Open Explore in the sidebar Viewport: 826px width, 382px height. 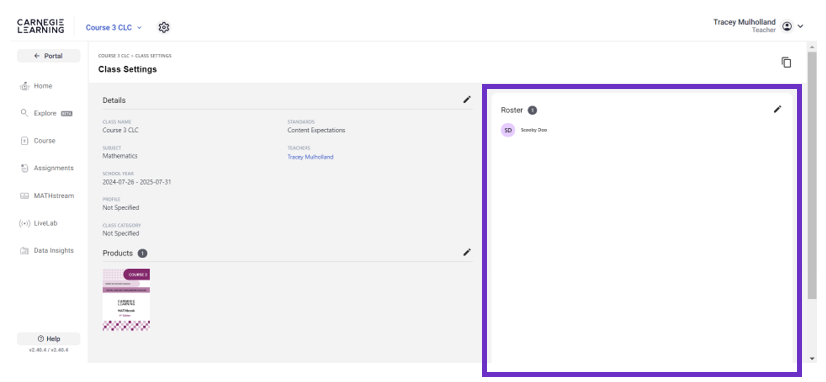point(46,113)
